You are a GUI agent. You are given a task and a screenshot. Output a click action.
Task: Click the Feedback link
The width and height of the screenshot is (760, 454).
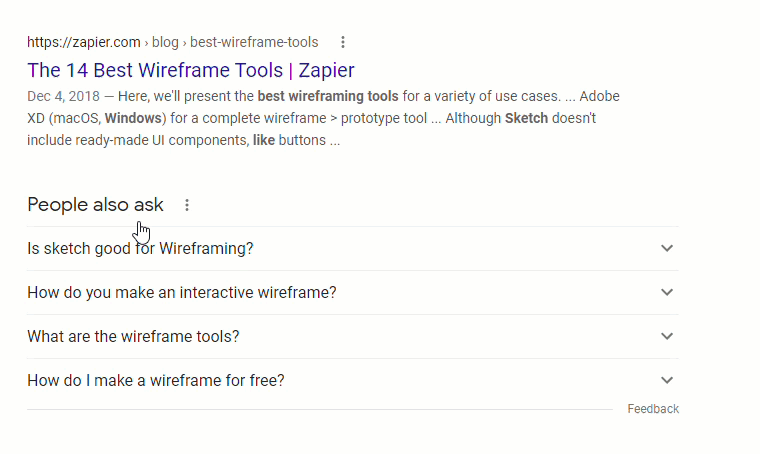[653, 409]
